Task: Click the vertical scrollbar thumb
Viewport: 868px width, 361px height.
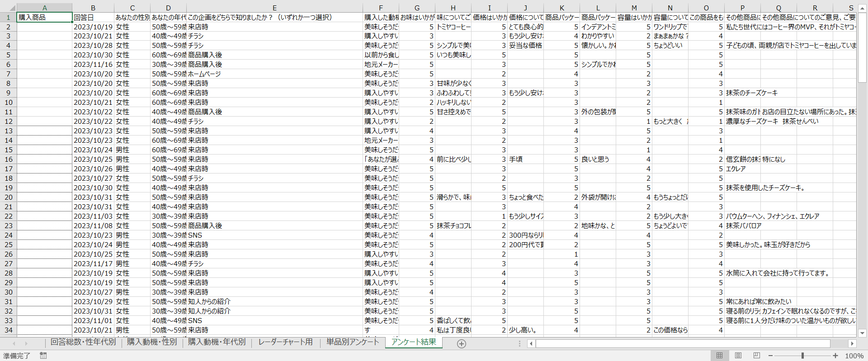Action: point(862,47)
